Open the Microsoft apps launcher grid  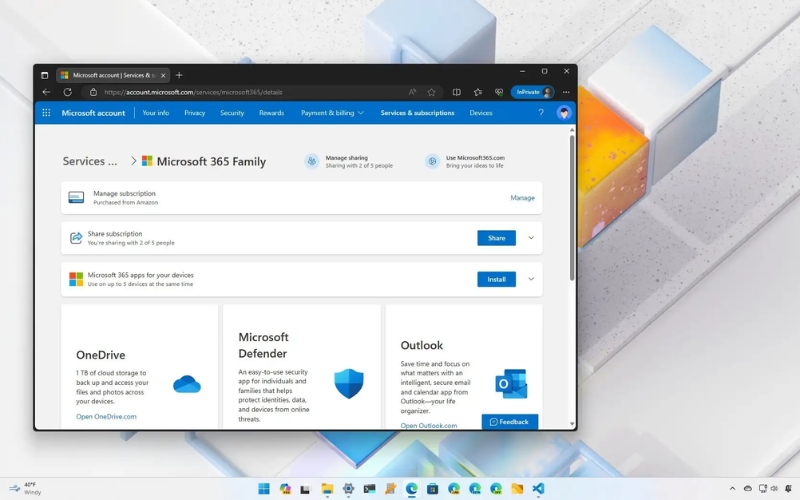(x=46, y=113)
